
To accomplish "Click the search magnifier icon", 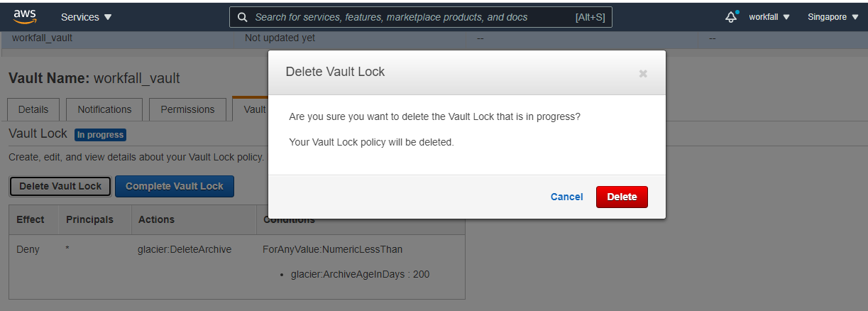I will 242,17.
